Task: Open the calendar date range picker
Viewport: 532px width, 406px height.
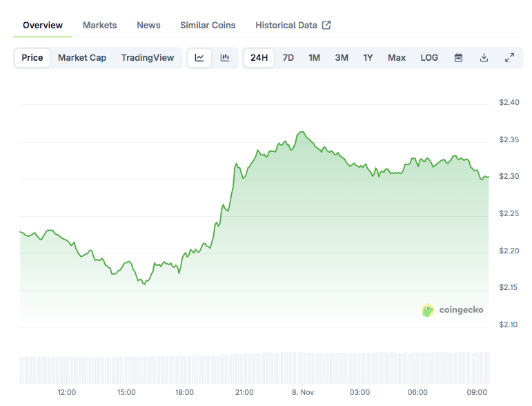Action: [458, 58]
